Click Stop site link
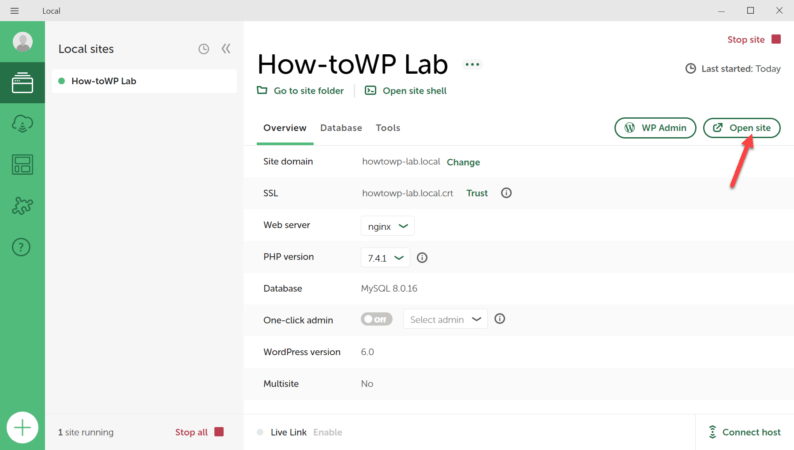 tap(746, 39)
